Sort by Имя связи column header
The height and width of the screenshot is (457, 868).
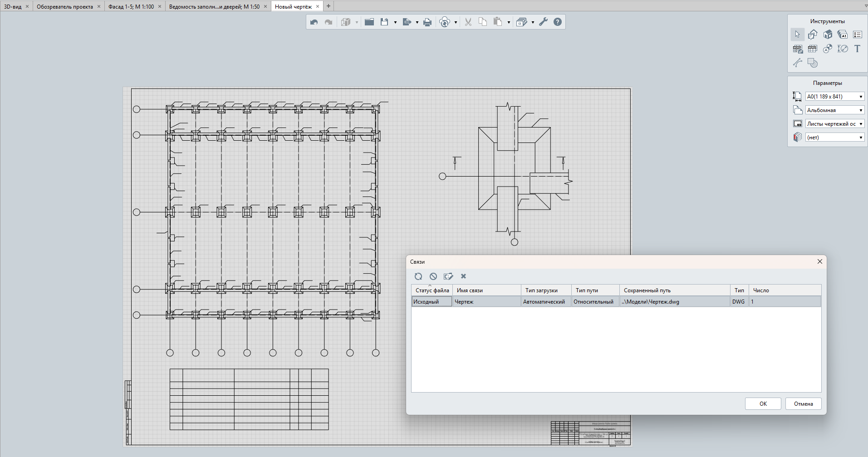tap(486, 290)
